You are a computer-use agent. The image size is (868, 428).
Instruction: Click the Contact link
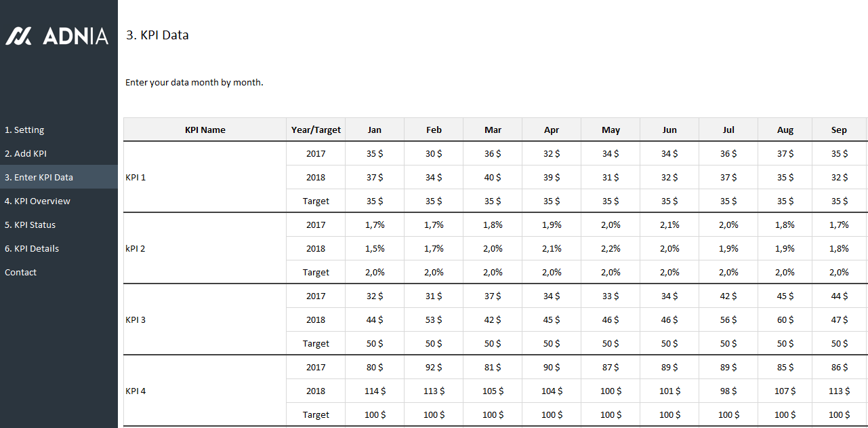(21, 273)
